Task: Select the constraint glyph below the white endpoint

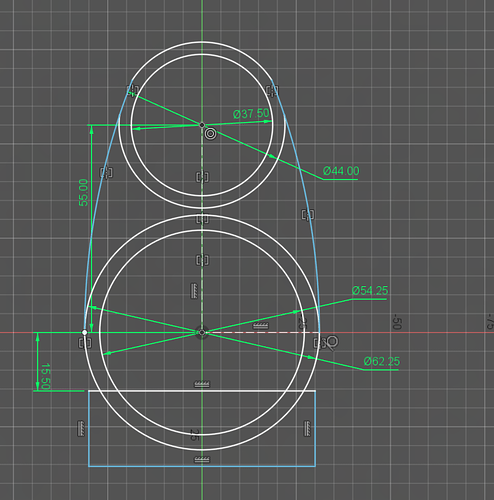Action: click(x=85, y=343)
